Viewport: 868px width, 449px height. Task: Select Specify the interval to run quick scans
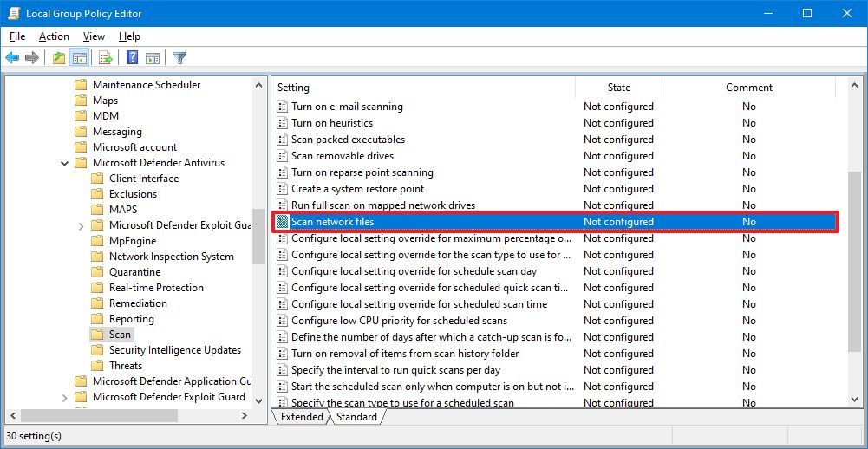click(x=395, y=370)
